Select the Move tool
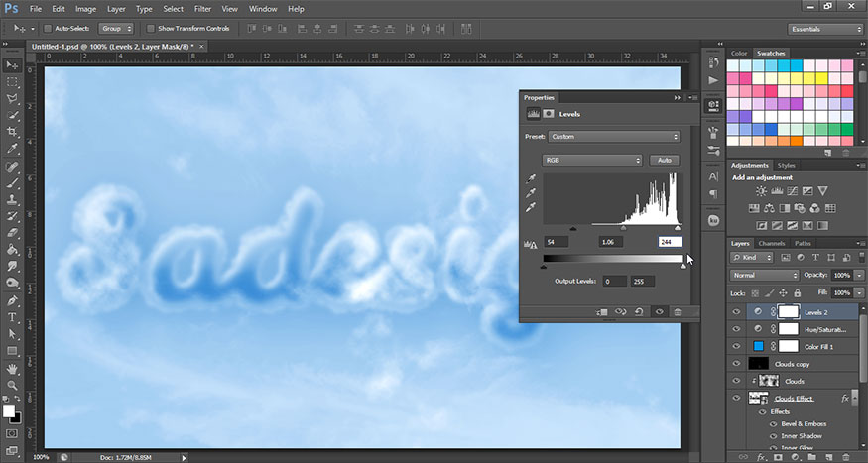The height and width of the screenshot is (463, 868). click(x=13, y=64)
